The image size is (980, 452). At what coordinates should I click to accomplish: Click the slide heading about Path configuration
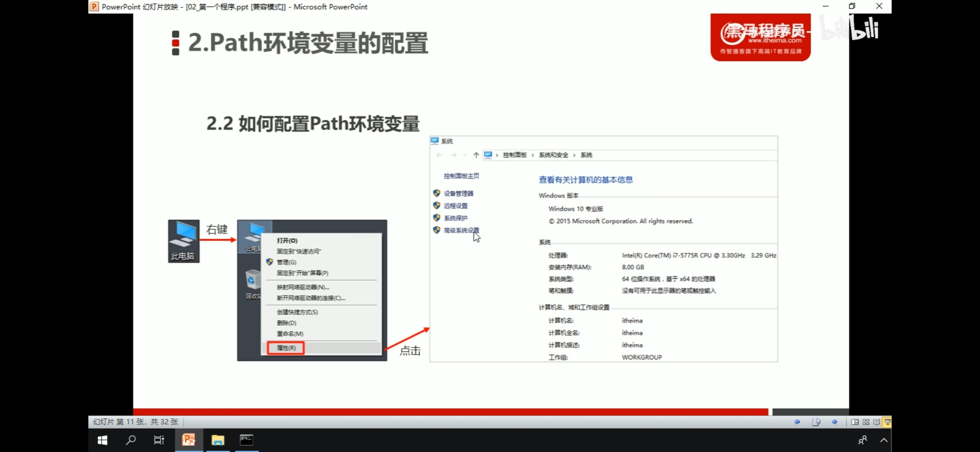pyautogui.click(x=308, y=43)
